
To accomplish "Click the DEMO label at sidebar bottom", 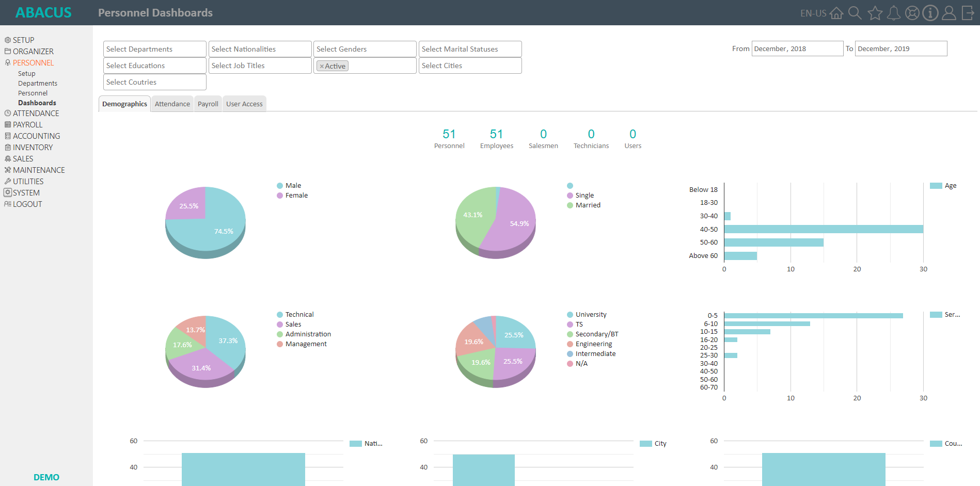I will (46, 477).
